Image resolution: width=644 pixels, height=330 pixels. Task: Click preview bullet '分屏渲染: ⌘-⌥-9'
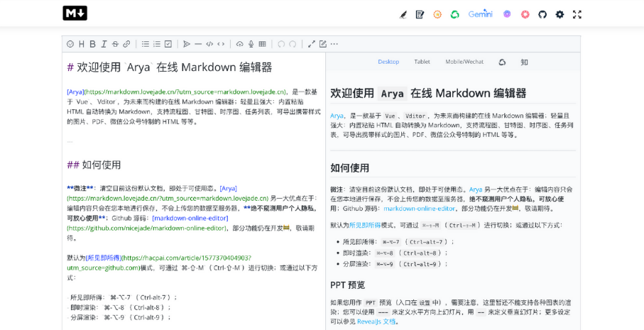tap(395, 264)
